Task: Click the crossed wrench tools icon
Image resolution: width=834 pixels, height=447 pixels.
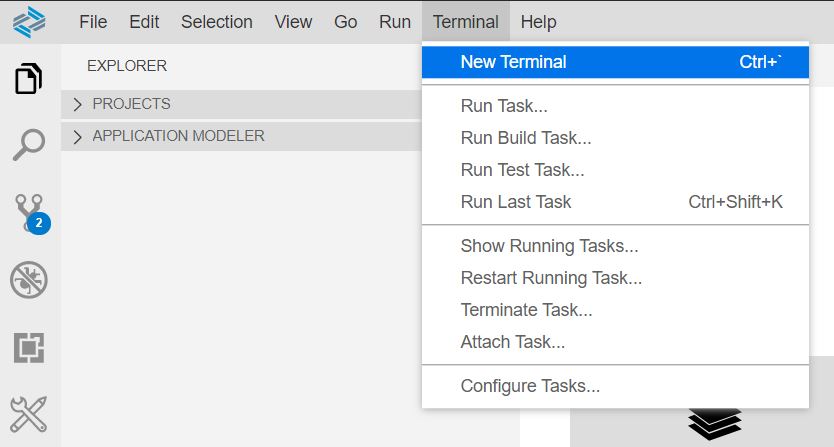Action: point(29,414)
